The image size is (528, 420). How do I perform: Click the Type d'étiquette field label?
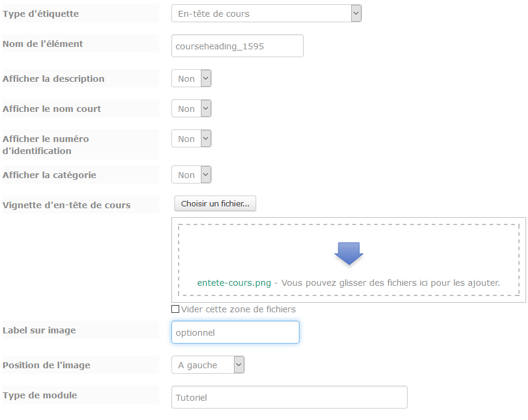pos(41,13)
